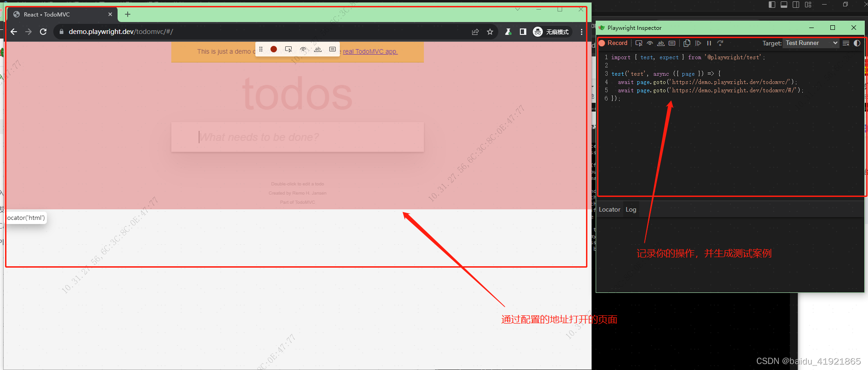The width and height of the screenshot is (868, 370).
Task: Click the drag handle on browser overlay toolbar
Action: [x=261, y=49]
